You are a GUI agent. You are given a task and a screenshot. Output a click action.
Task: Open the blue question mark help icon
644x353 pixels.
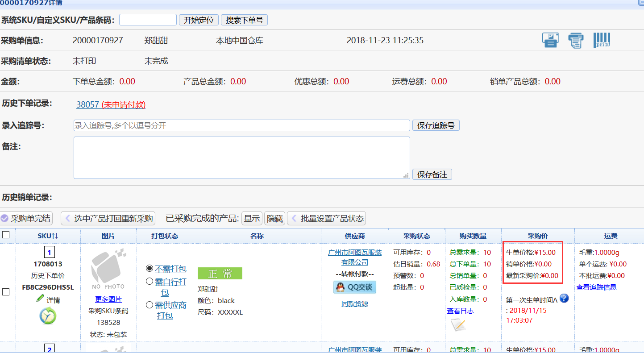[x=564, y=298]
